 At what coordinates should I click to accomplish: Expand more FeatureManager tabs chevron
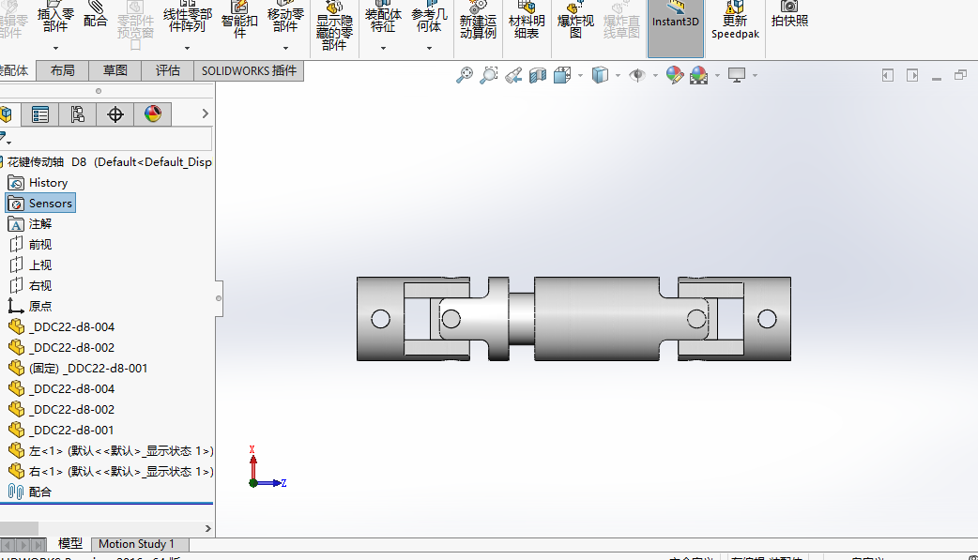(205, 114)
